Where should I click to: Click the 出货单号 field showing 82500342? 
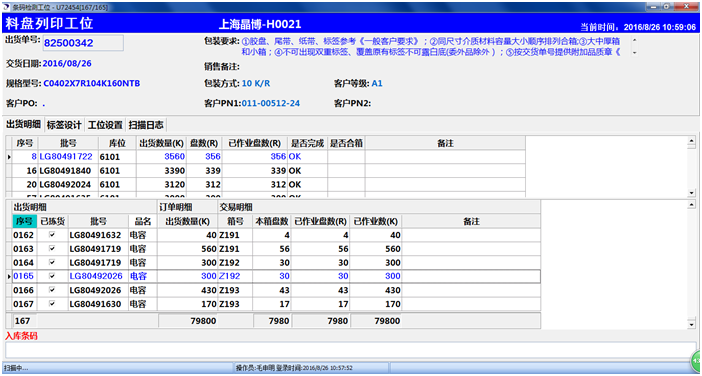[x=83, y=43]
